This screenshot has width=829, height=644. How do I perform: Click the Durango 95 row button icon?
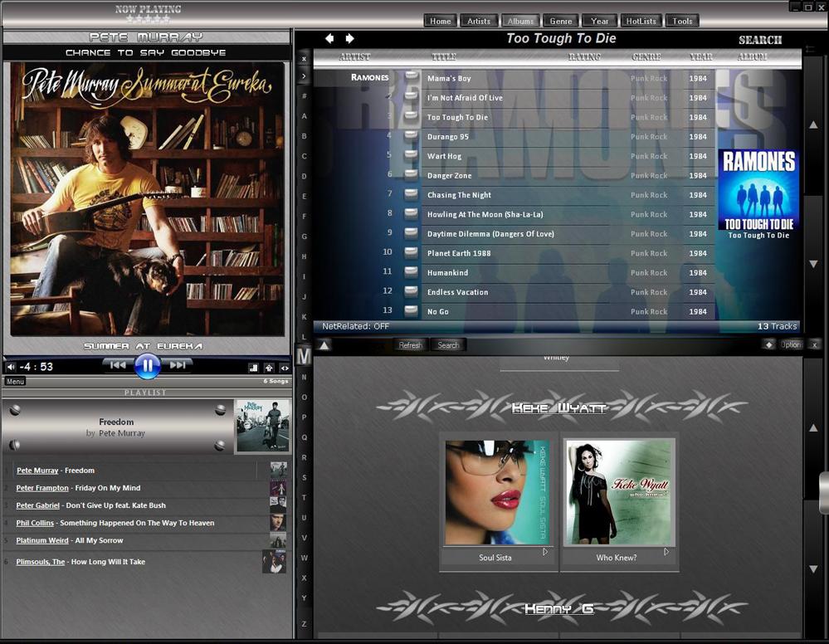tap(411, 136)
